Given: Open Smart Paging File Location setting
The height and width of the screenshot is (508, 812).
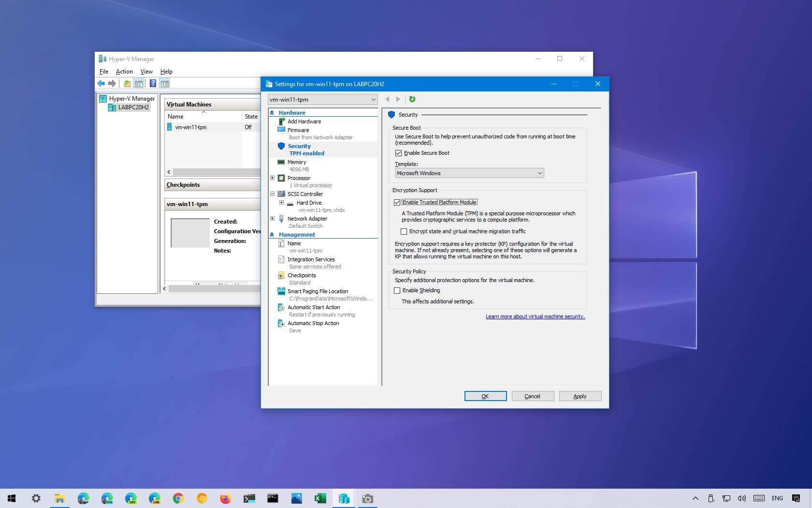Looking at the screenshot, I should coord(317,291).
